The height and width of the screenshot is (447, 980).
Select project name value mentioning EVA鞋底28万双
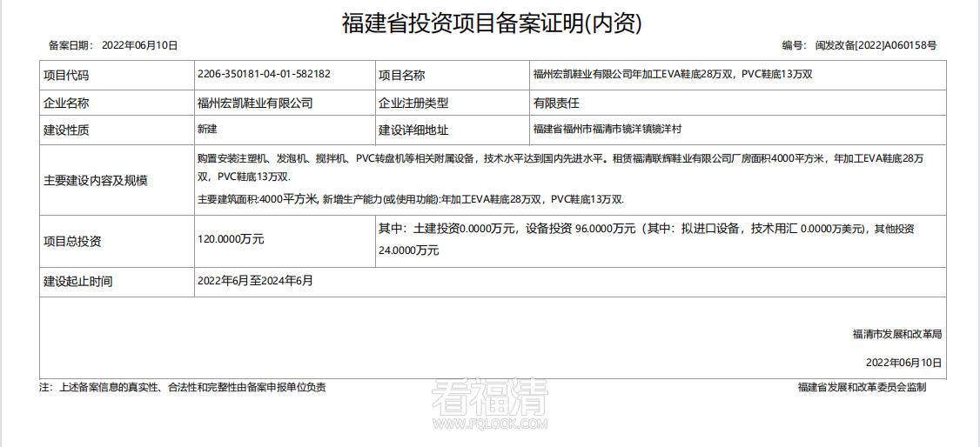pos(672,74)
